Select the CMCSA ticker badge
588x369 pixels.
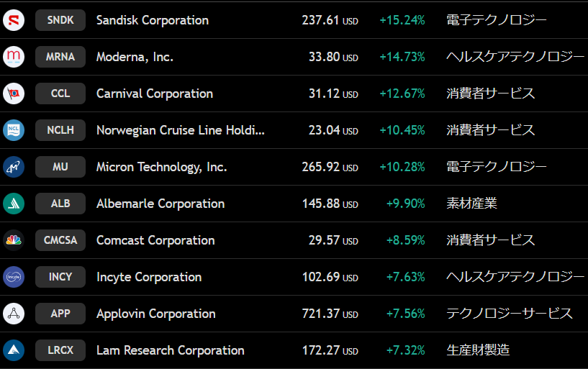point(60,240)
